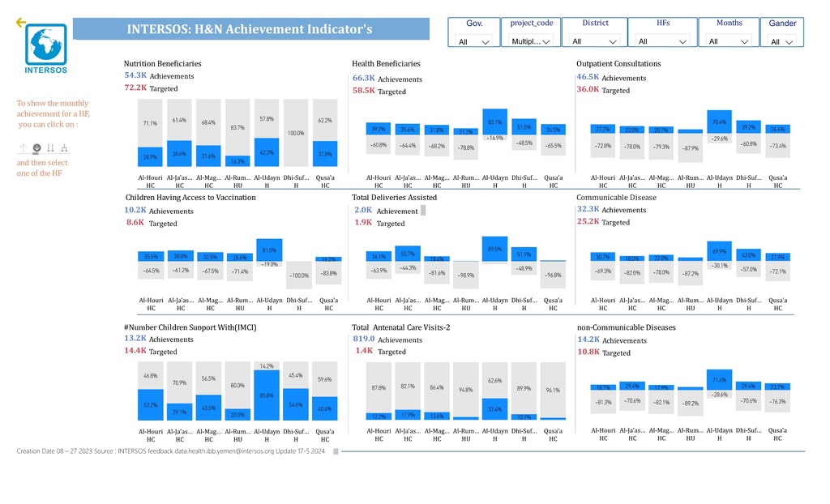Image resolution: width=830 pixels, height=504 pixels.
Task: Click the 32.3K Communicable Disease achievements value
Action: click(588, 209)
